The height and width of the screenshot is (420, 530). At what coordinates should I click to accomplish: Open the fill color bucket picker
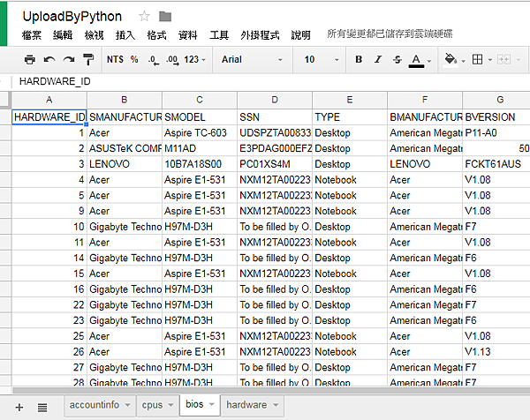(454, 60)
